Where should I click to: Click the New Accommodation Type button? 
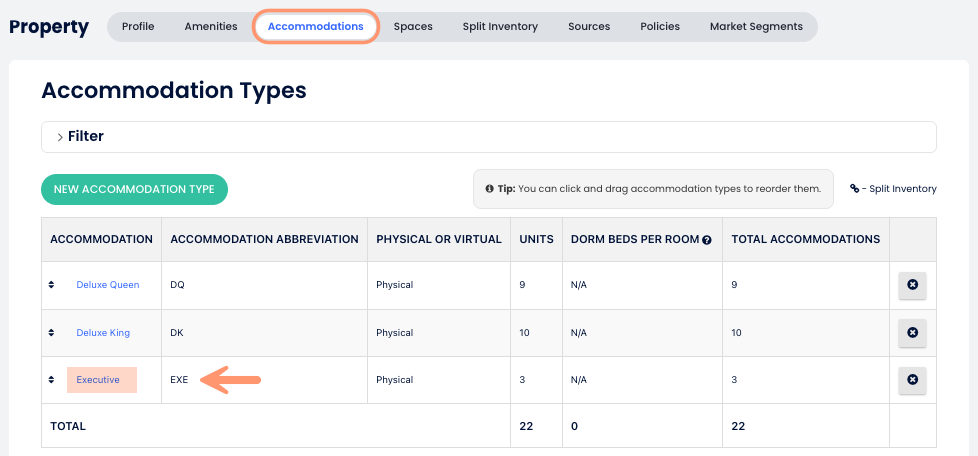pyautogui.click(x=134, y=189)
